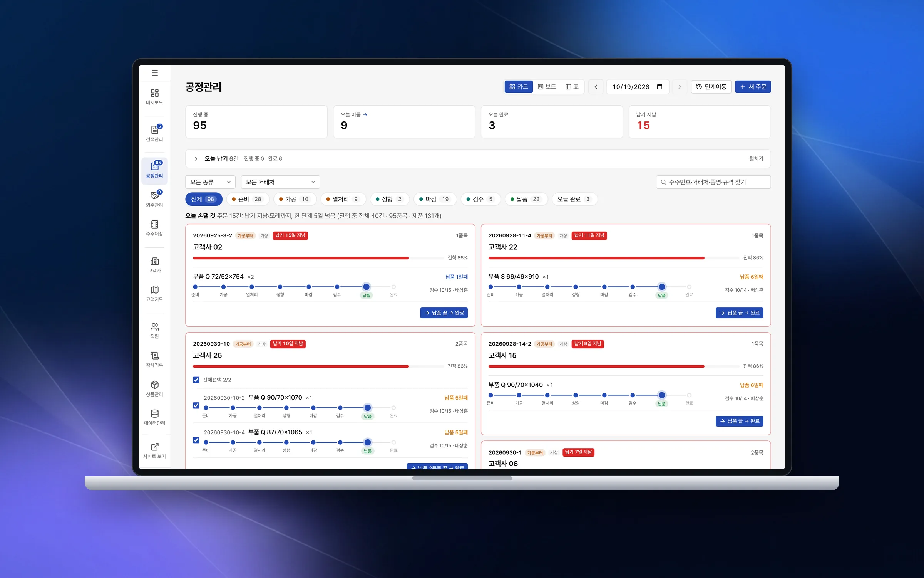The width and height of the screenshot is (924, 578).
Task: Click 새 주문 button
Action: tap(753, 87)
